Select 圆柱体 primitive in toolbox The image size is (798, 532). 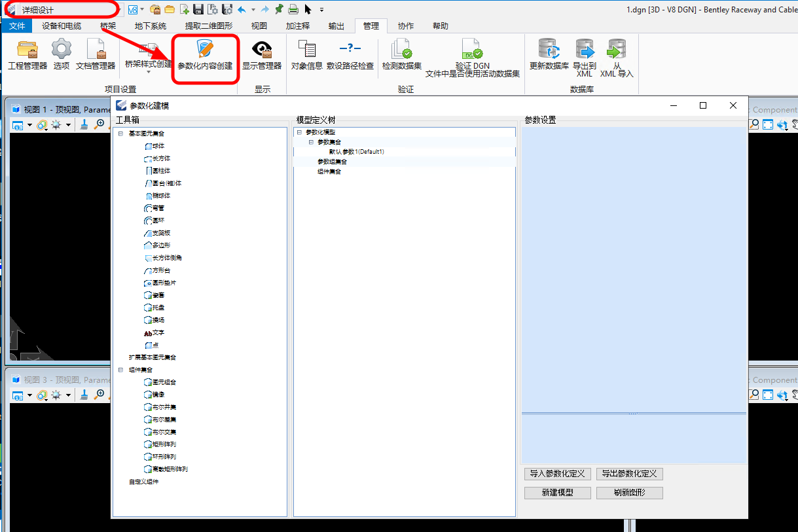coord(157,171)
